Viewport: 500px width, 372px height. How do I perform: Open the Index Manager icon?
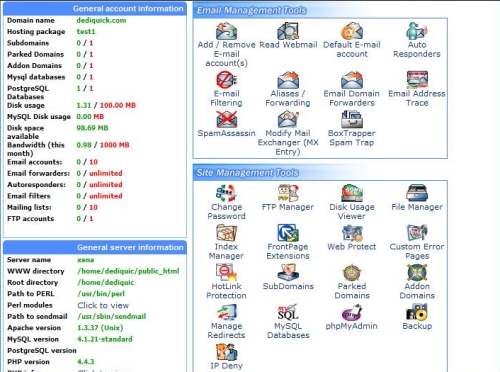226,233
